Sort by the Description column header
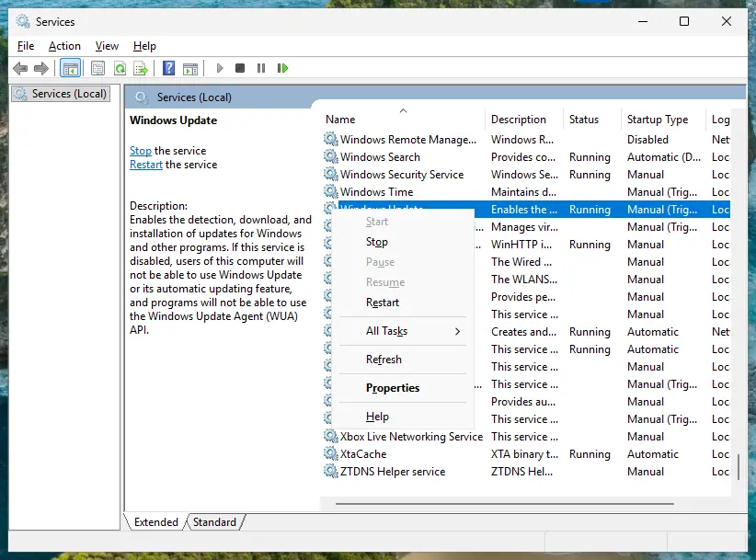756x560 pixels. coord(524,119)
